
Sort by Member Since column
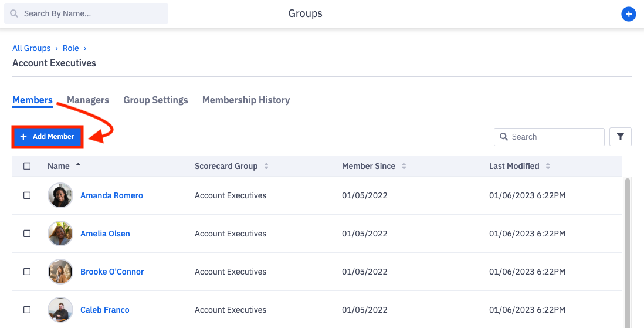click(x=404, y=166)
